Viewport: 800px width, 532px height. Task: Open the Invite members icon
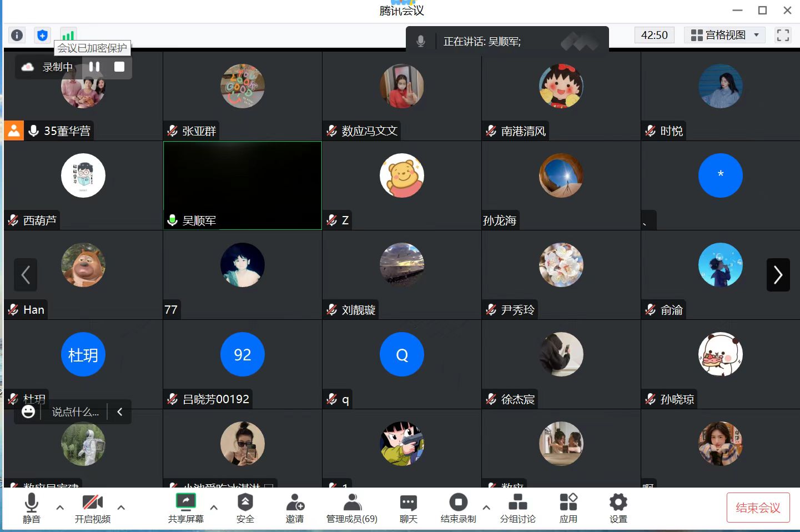295,508
